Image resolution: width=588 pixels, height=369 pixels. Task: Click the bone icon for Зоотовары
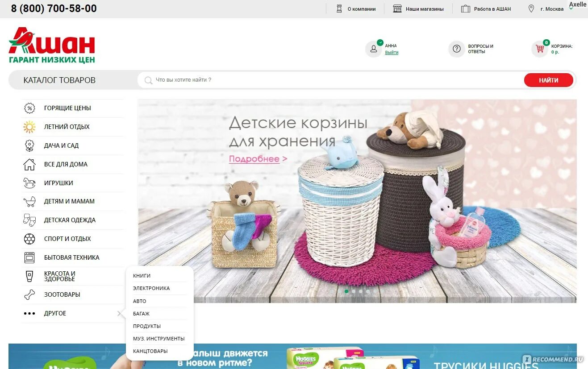pos(29,294)
